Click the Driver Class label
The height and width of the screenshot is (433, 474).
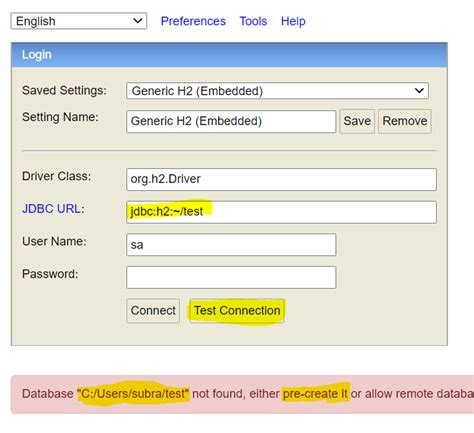pos(56,176)
